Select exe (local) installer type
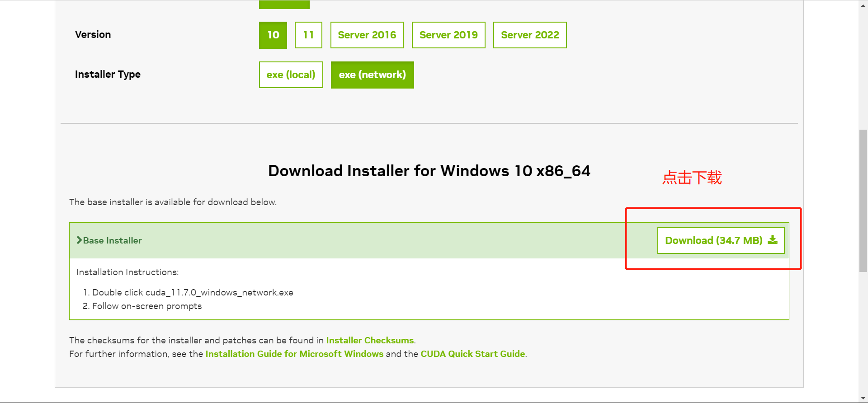 click(291, 75)
